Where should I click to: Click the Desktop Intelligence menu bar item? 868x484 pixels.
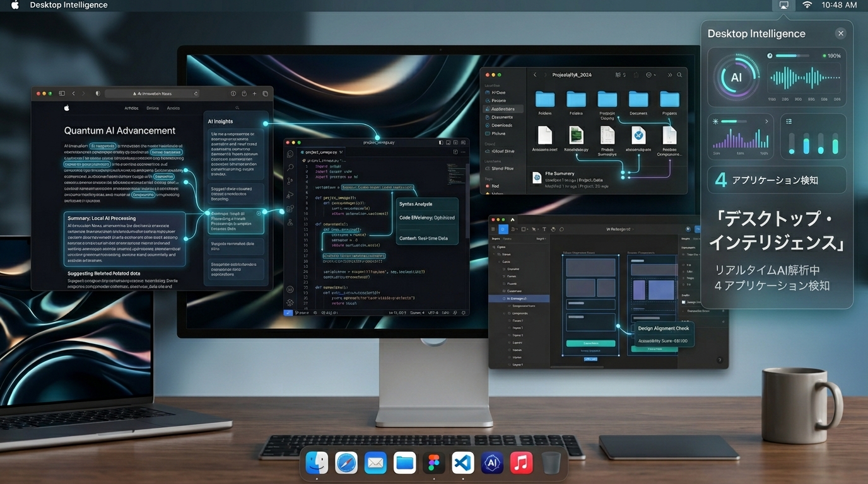click(69, 5)
